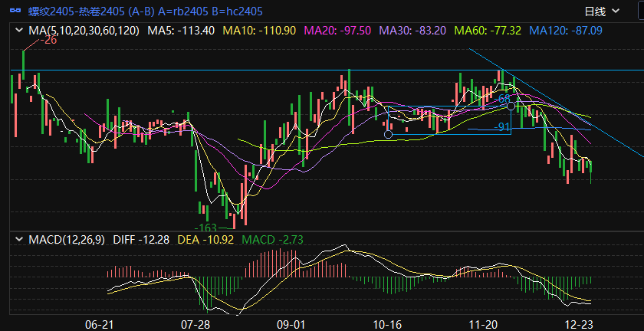The width and height of the screenshot is (644, 331).
Task: Click the 09-01 date on time axis
Action: [x=292, y=324]
